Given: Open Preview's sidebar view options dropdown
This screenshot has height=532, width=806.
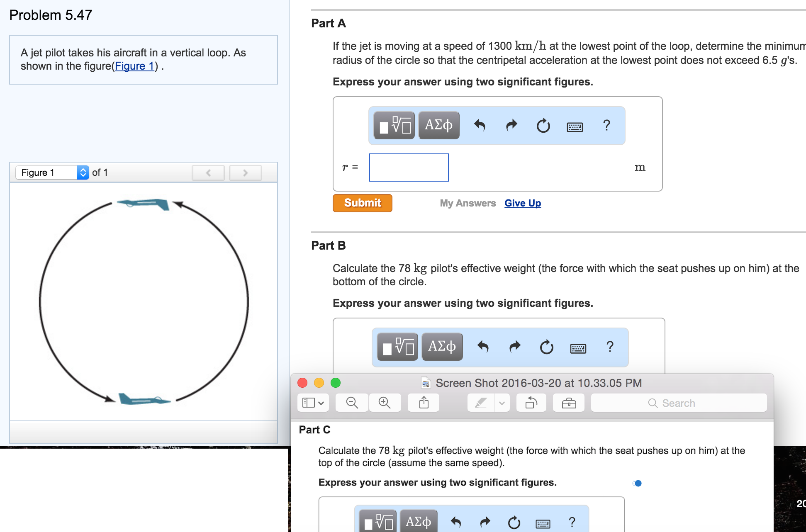Looking at the screenshot, I should coord(313,402).
